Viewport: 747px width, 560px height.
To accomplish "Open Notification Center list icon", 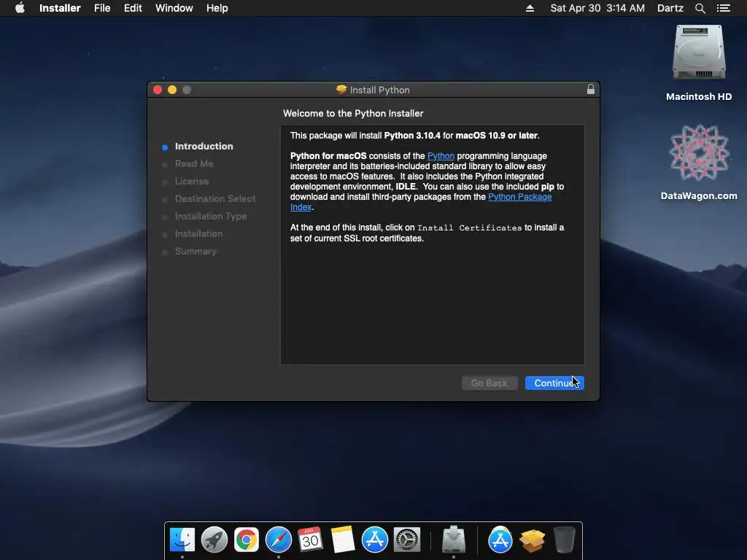I will tap(724, 8).
